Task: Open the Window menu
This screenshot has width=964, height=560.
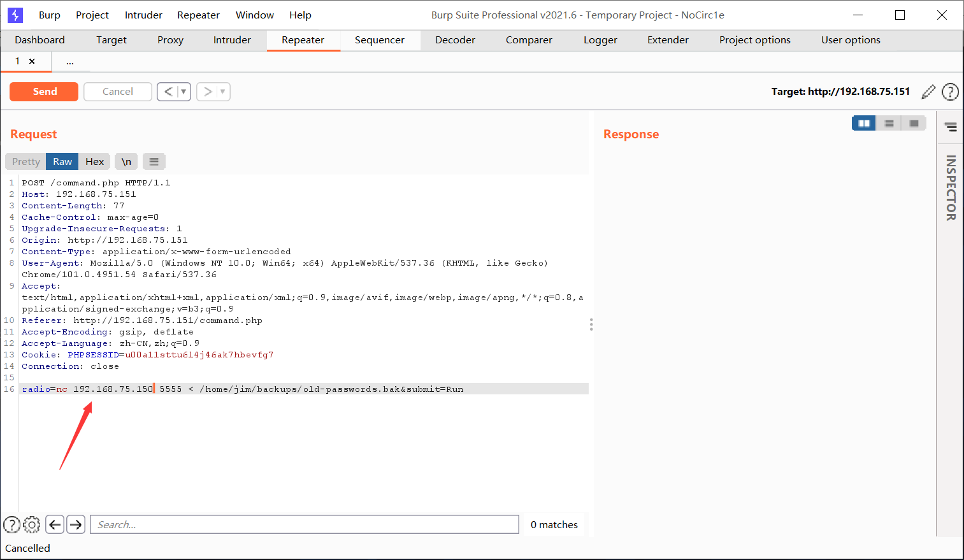Action: point(255,15)
